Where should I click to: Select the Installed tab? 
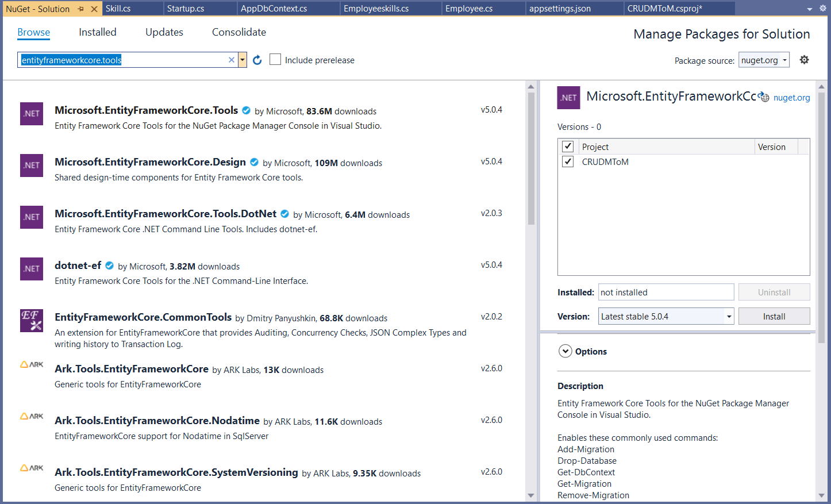point(98,32)
